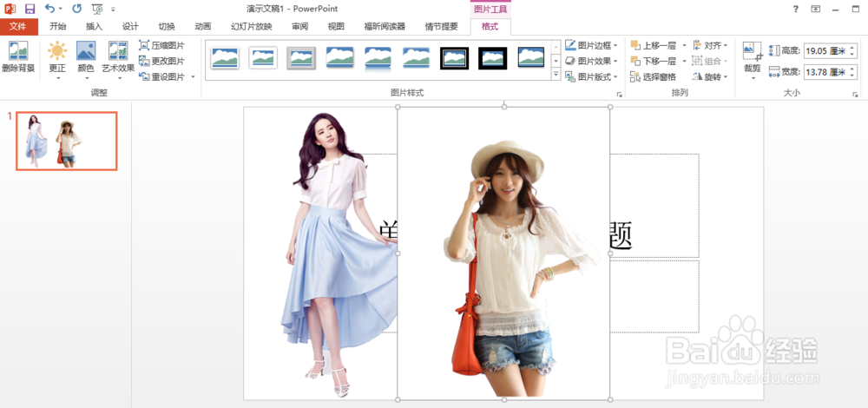Select the woman in blue skirt picture
The height and width of the screenshot is (408, 868).
[x=338, y=254]
